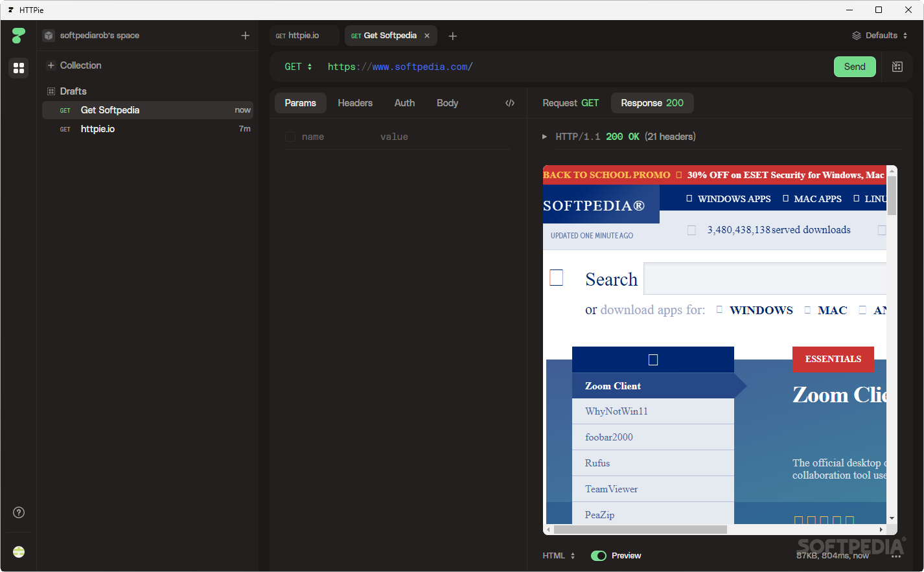
Task: Switch to the Body tab
Action: click(447, 103)
